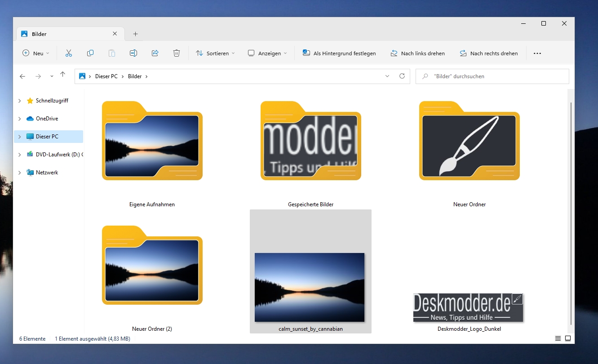Select calm_sunset_by_cannabian image thumbnail

[x=310, y=287]
